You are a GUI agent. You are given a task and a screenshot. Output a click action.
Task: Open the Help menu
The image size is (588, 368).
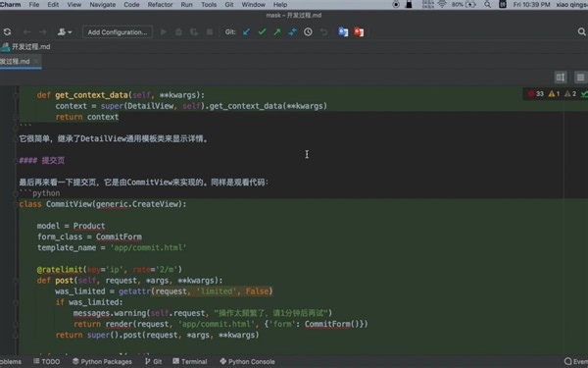pos(280,5)
